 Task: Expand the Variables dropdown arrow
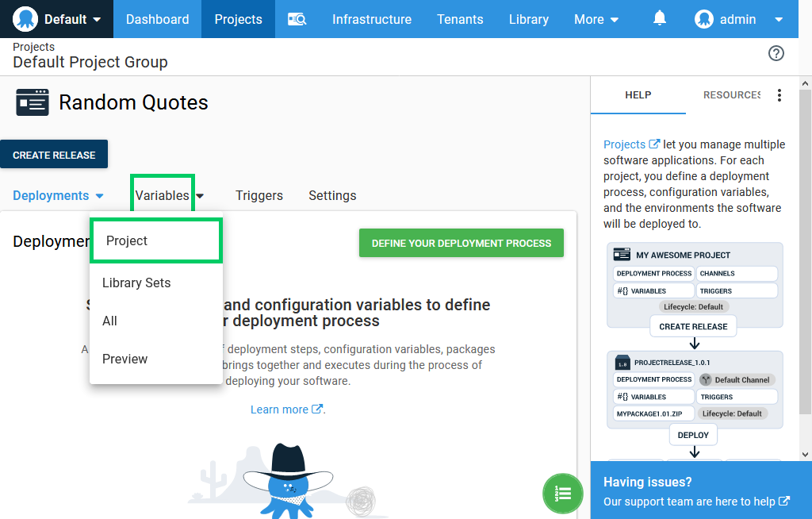pos(200,195)
